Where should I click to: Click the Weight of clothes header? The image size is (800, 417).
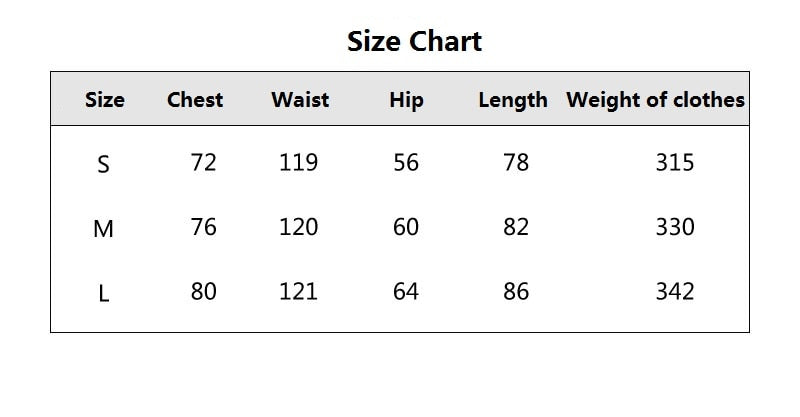[655, 99]
